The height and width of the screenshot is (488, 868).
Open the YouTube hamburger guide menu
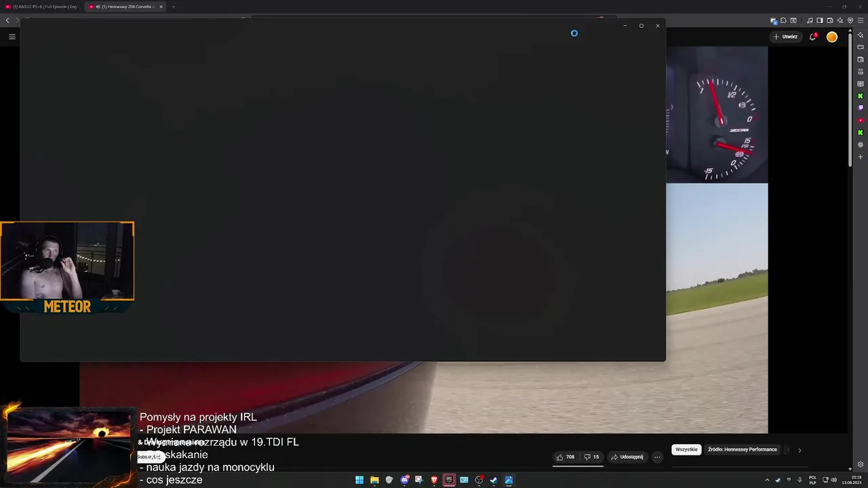pyautogui.click(x=12, y=37)
